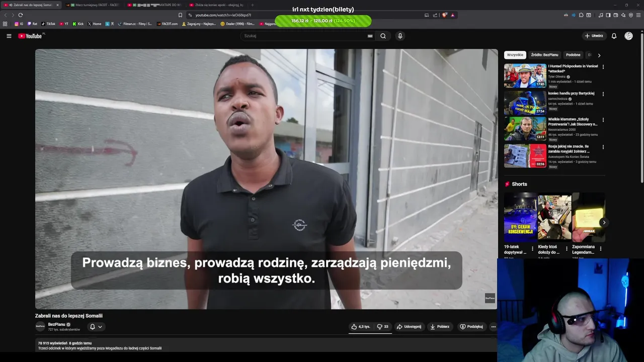Share video with Udostępnij button

click(409, 326)
